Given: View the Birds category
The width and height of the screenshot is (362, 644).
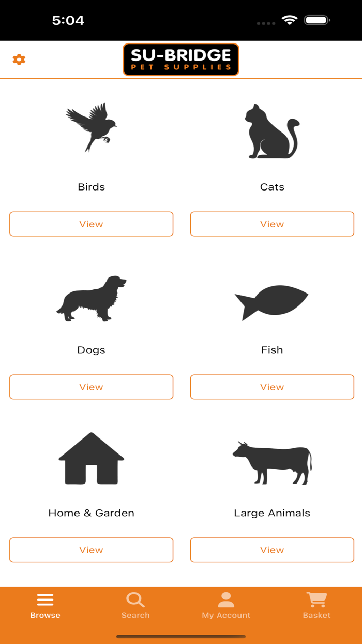Looking at the screenshot, I should (x=91, y=224).
